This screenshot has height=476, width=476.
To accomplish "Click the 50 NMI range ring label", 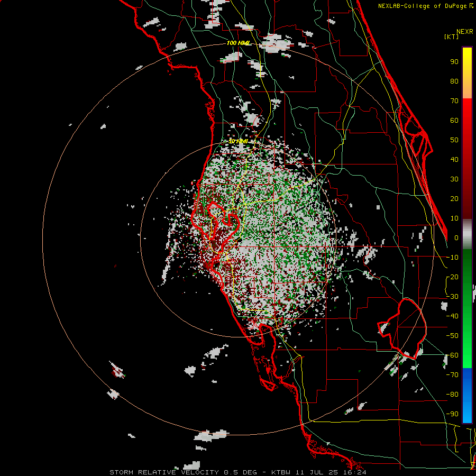I will [238, 141].
